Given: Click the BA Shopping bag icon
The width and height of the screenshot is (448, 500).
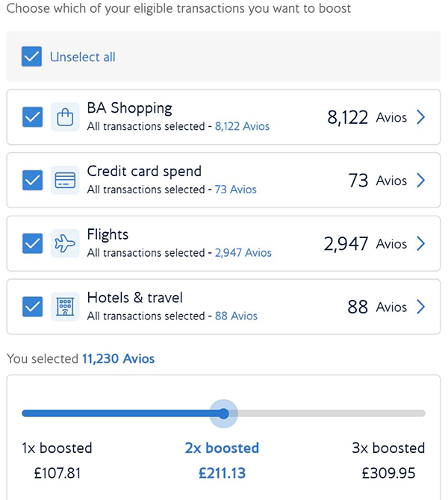Looking at the screenshot, I should click(65, 117).
